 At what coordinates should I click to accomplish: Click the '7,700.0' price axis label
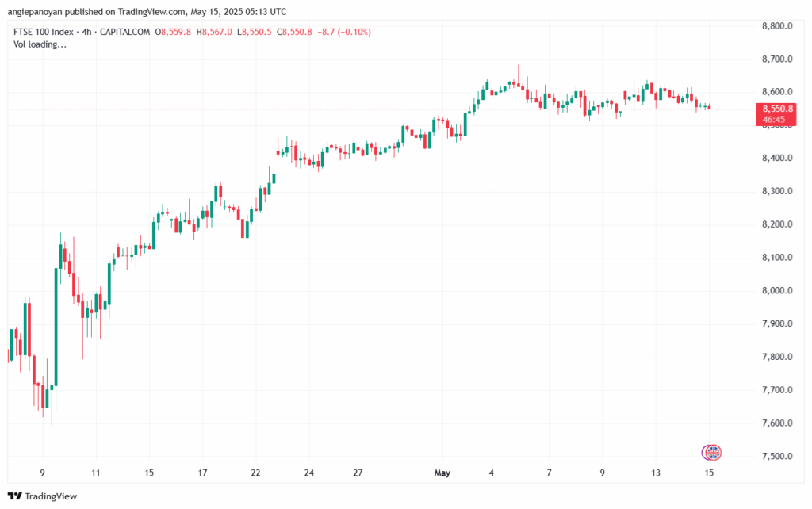coord(777,390)
